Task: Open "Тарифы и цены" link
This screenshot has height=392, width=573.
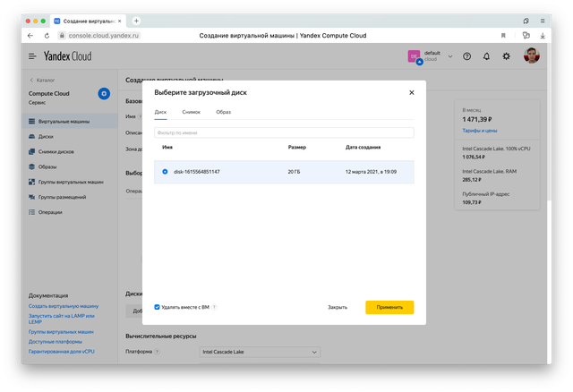Action: pos(479,131)
